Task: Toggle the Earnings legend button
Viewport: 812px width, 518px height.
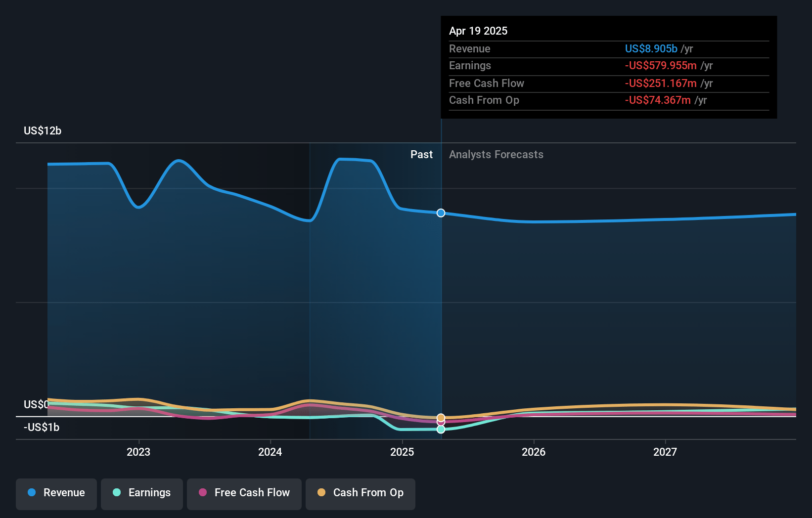Action: (x=142, y=494)
